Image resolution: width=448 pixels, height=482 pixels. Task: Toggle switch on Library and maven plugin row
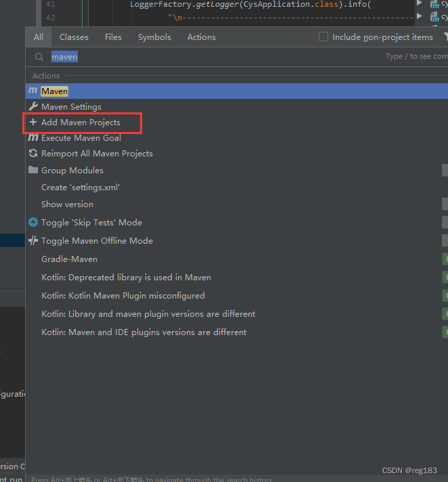click(x=445, y=314)
